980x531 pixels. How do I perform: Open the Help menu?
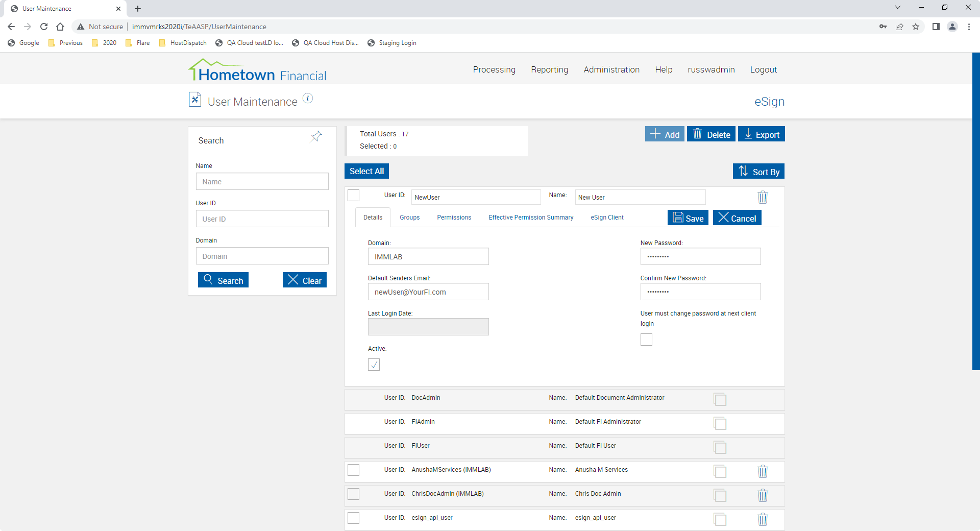tap(664, 69)
